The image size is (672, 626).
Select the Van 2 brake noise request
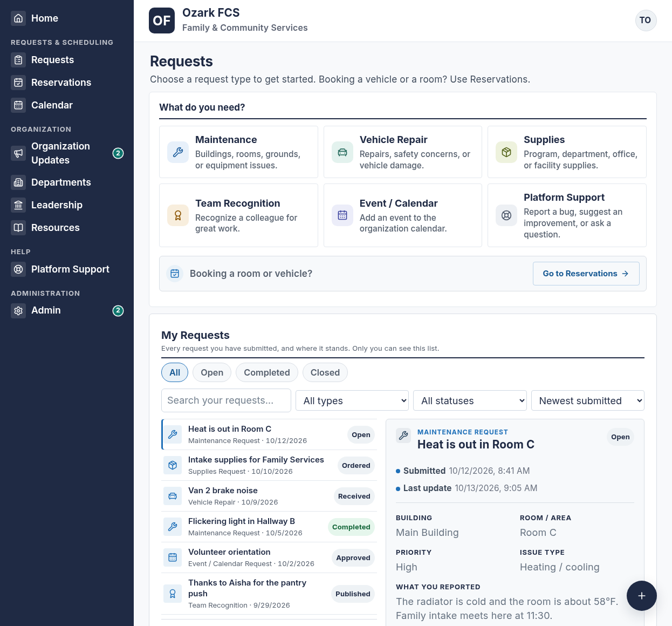[x=269, y=496]
